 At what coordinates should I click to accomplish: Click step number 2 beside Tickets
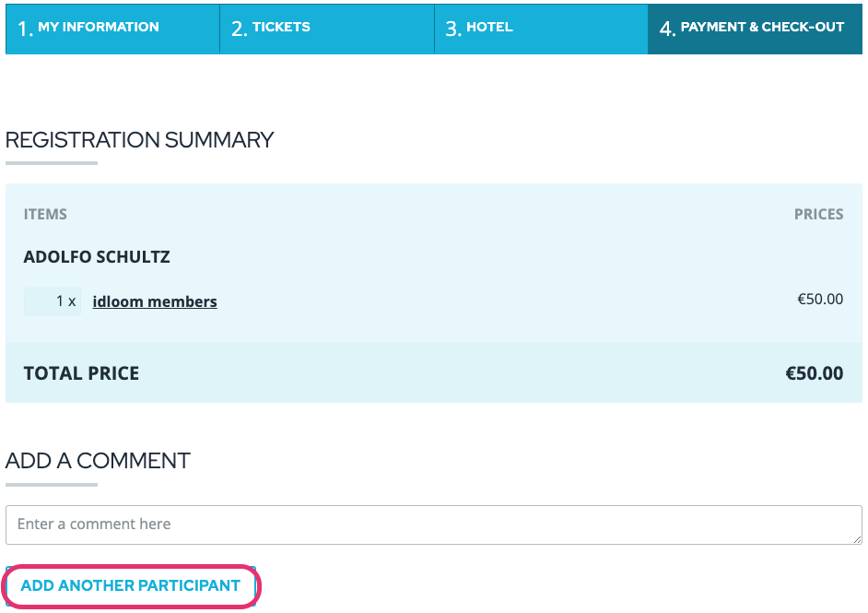click(x=239, y=29)
